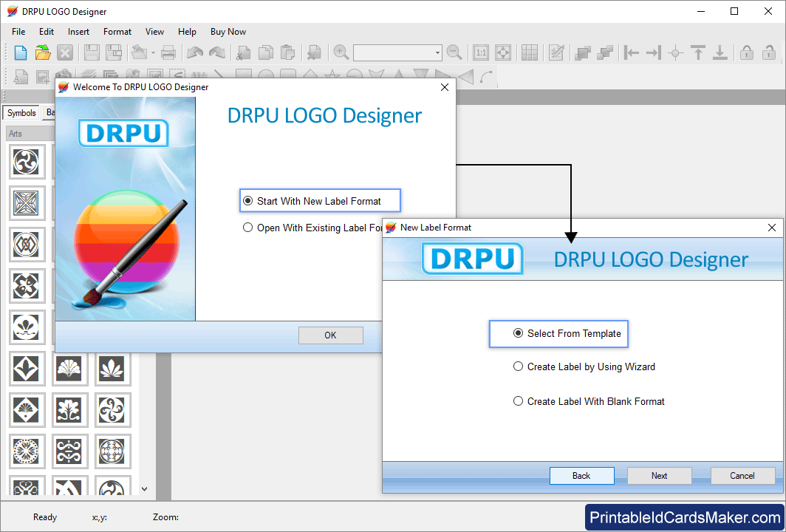Click the New document toolbar icon
This screenshot has height=532, width=786.
[21, 52]
